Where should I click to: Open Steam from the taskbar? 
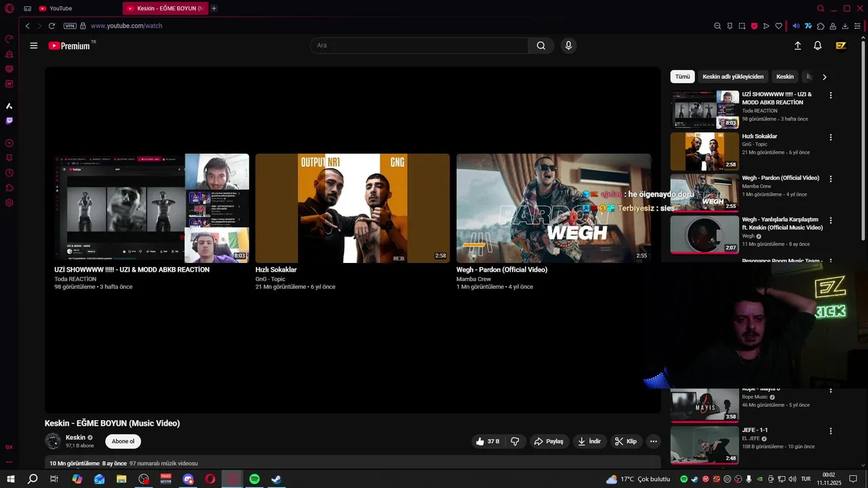(x=276, y=479)
